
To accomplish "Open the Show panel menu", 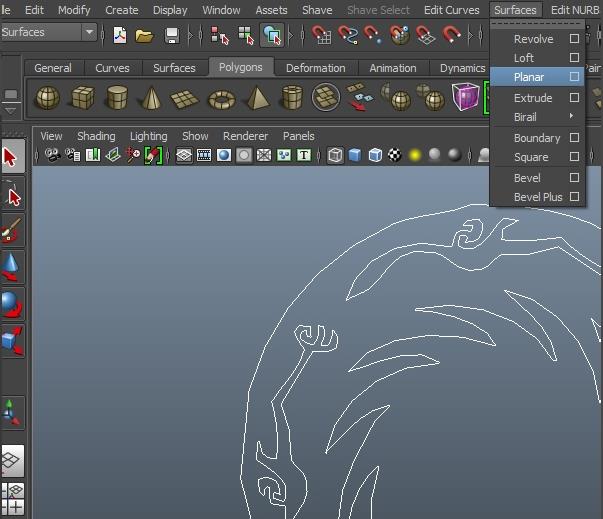I will (x=195, y=136).
